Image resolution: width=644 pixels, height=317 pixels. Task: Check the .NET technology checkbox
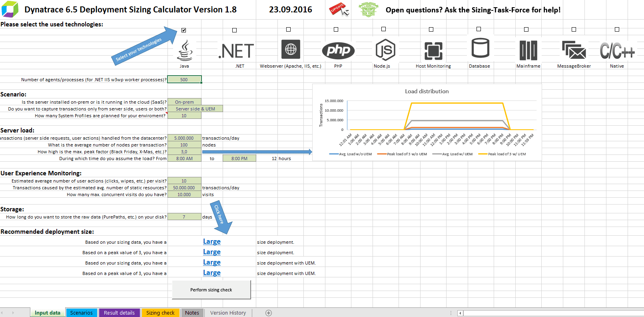[235, 30]
